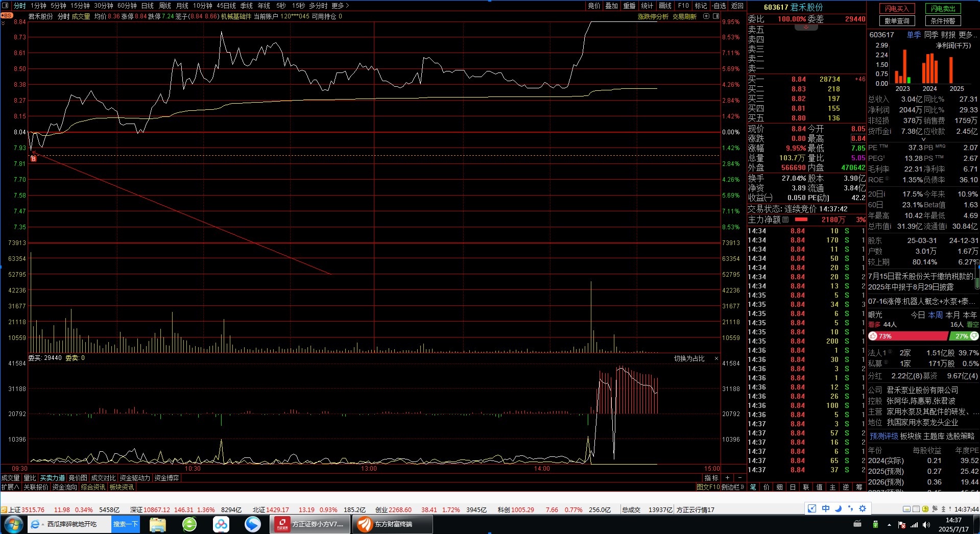Close the 委买委卖 indicator sub-panel
Screen dimensions: 980x534
click(716, 358)
